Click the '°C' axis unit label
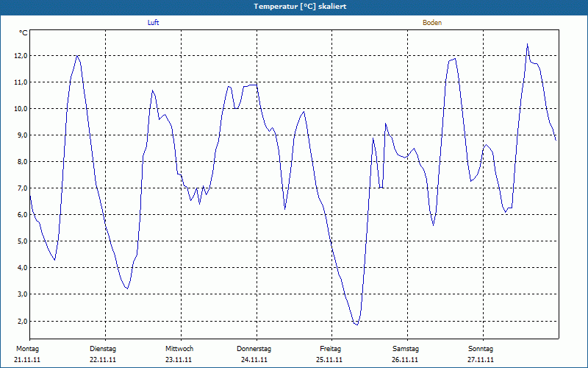This screenshot has height=368, width=588. (24, 33)
